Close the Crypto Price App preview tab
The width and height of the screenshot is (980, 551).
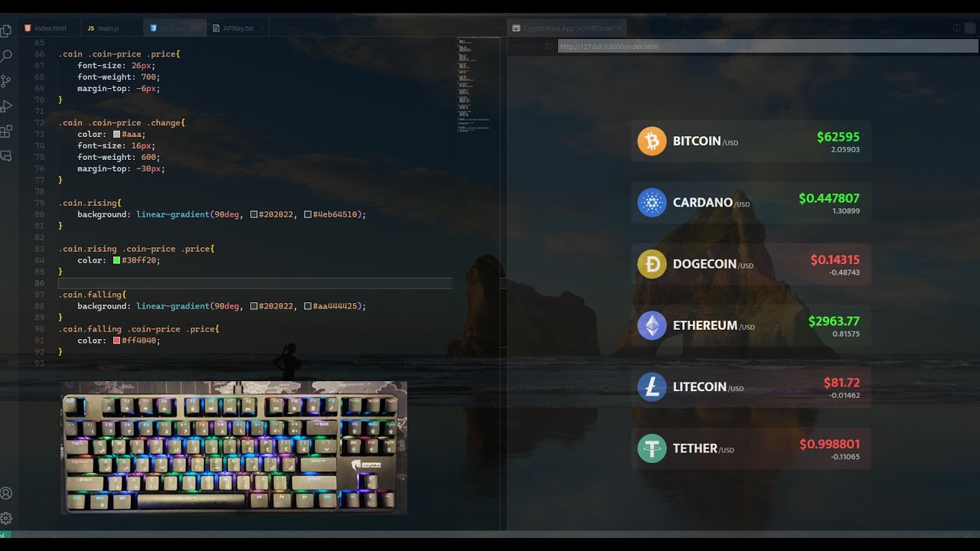point(619,28)
